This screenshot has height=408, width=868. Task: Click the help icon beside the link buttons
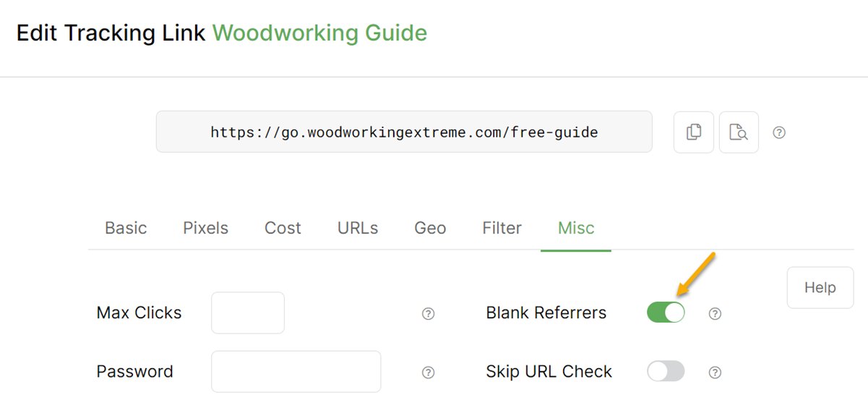[779, 132]
